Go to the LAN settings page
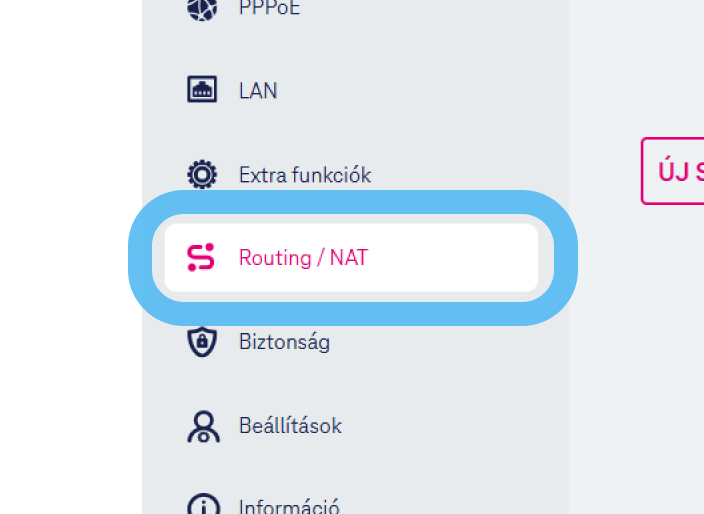Screen dimensions: 704x514 click(x=258, y=91)
